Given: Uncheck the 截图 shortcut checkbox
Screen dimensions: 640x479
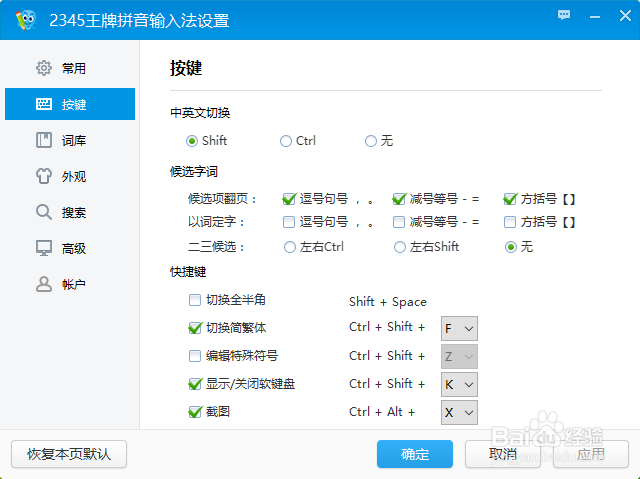Looking at the screenshot, I should pos(195,411).
